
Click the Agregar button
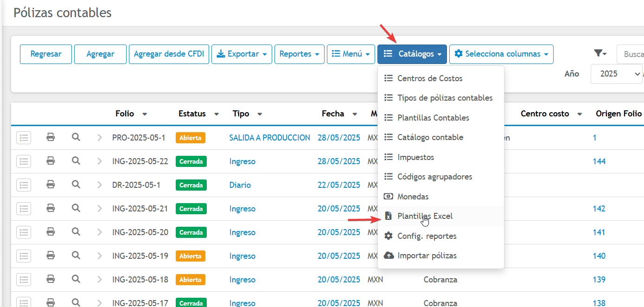pyautogui.click(x=100, y=54)
